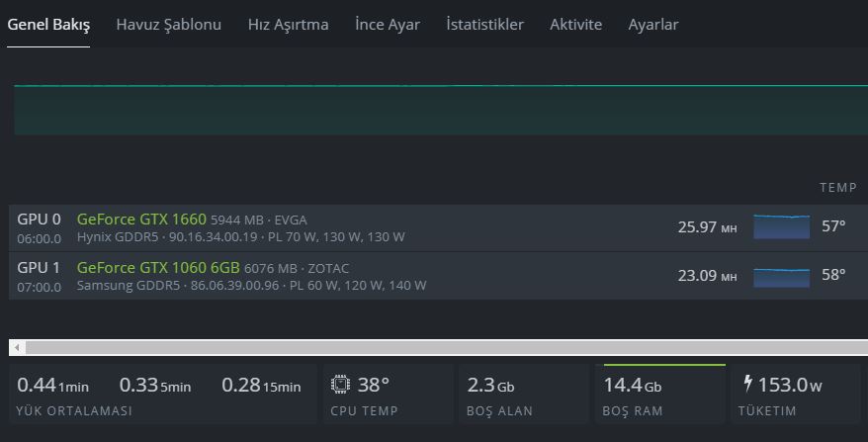868x442 pixels.
Task: Click the GPU 1 label
Action: click(x=39, y=268)
